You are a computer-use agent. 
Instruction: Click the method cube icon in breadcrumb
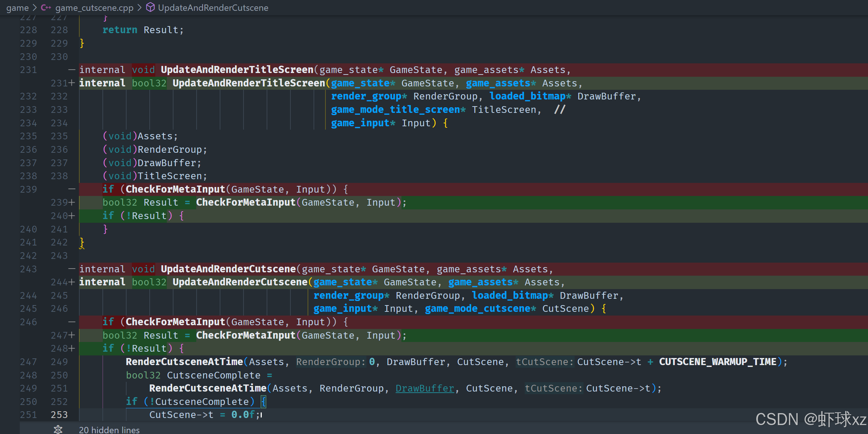click(150, 7)
